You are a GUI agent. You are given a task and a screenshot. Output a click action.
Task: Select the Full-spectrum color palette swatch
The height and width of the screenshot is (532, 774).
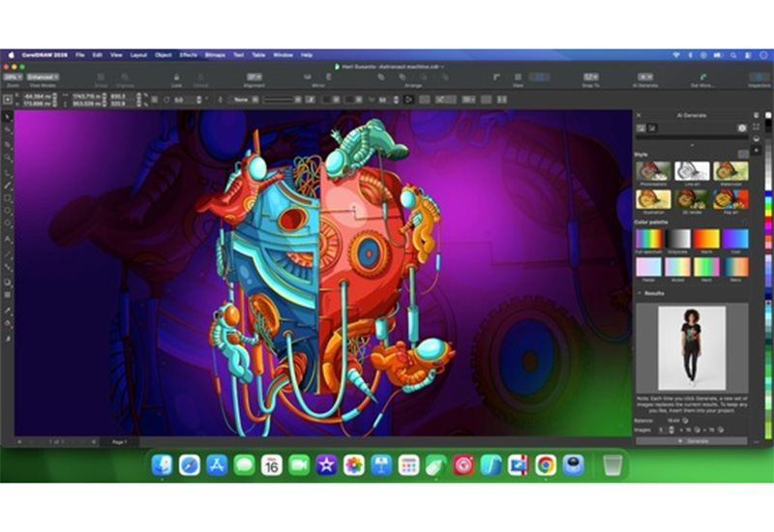coord(648,238)
